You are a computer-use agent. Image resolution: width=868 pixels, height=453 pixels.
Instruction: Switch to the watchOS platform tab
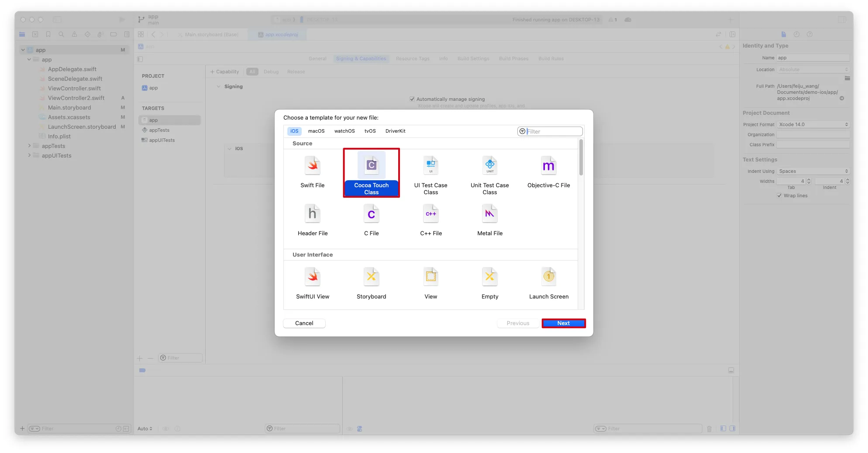tap(344, 131)
